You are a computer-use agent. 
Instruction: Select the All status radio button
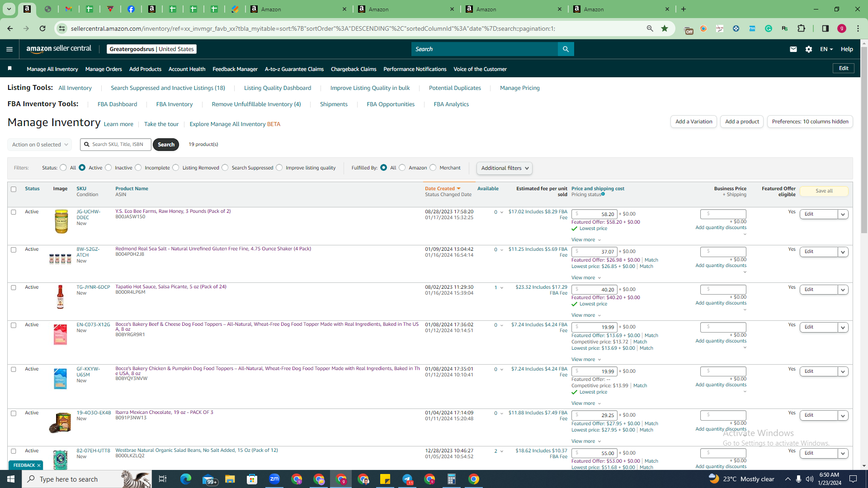63,168
